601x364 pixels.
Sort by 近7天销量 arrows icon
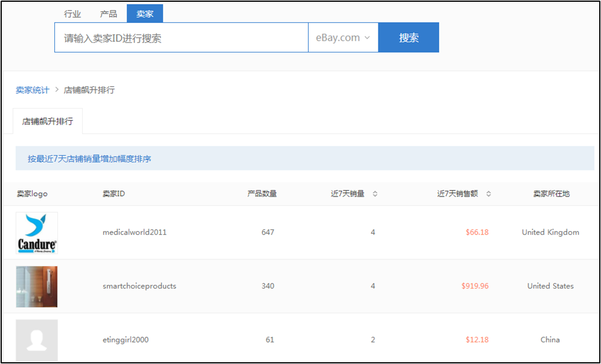click(x=375, y=194)
